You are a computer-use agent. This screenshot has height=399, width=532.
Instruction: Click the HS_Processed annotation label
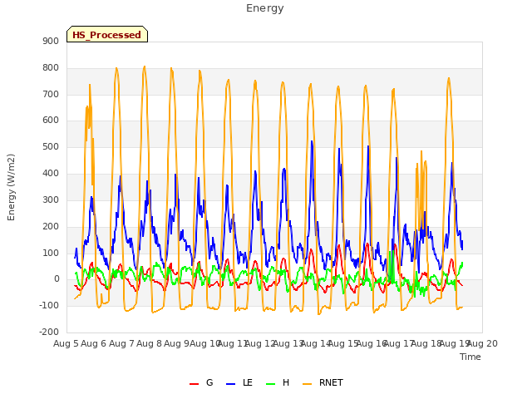107,34
